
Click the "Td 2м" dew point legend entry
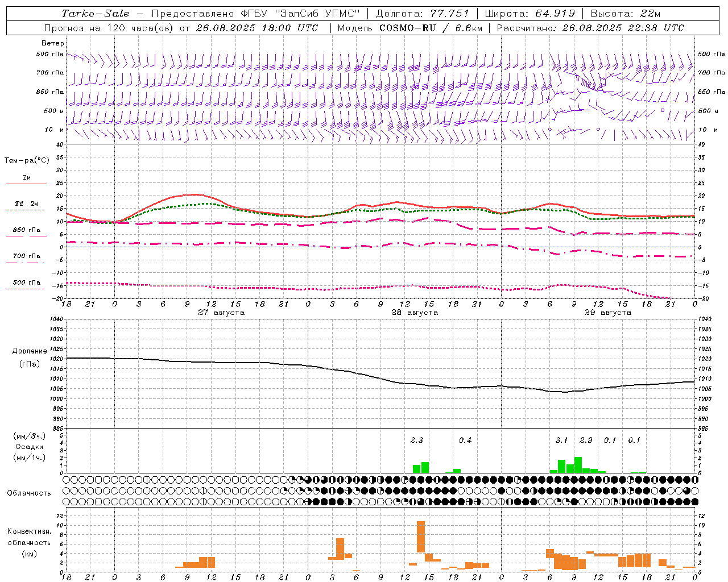tap(26, 203)
